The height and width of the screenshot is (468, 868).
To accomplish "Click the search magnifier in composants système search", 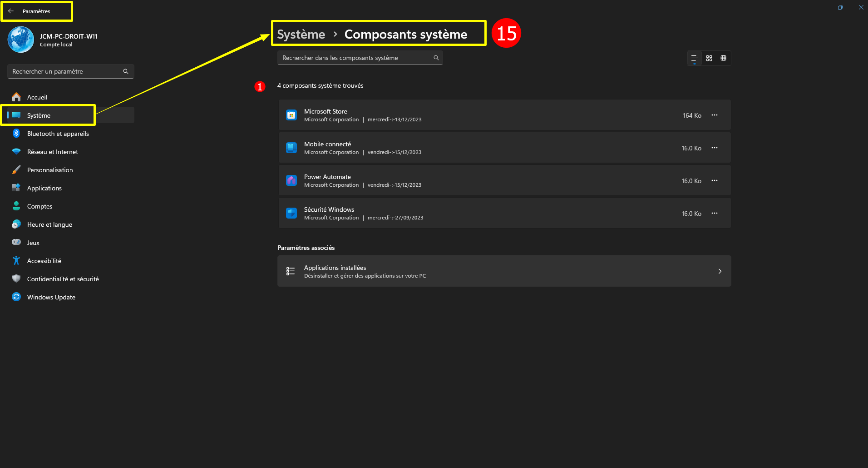I will pyautogui.click(x=436, y=58).
